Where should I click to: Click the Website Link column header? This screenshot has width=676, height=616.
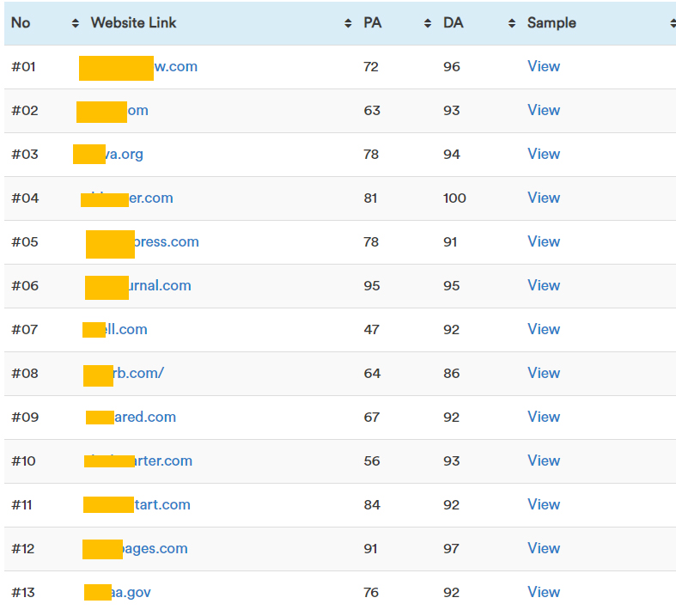point(133,23)
